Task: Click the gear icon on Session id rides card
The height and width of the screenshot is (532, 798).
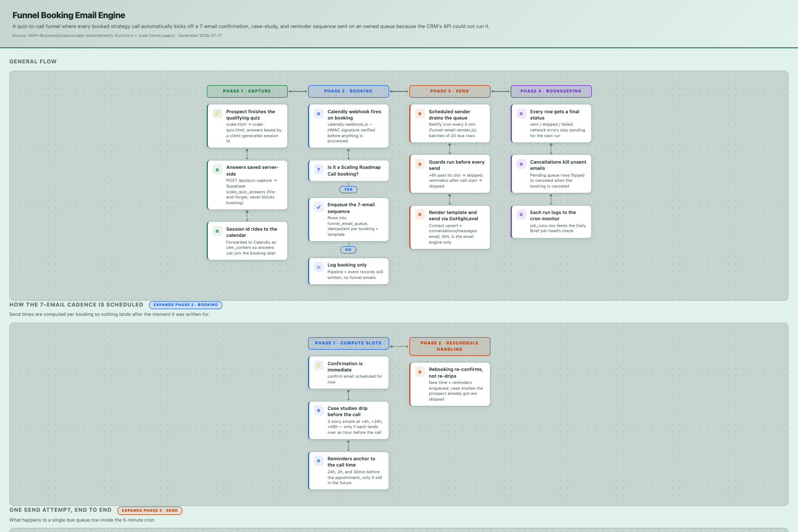Action: point(217,231)
